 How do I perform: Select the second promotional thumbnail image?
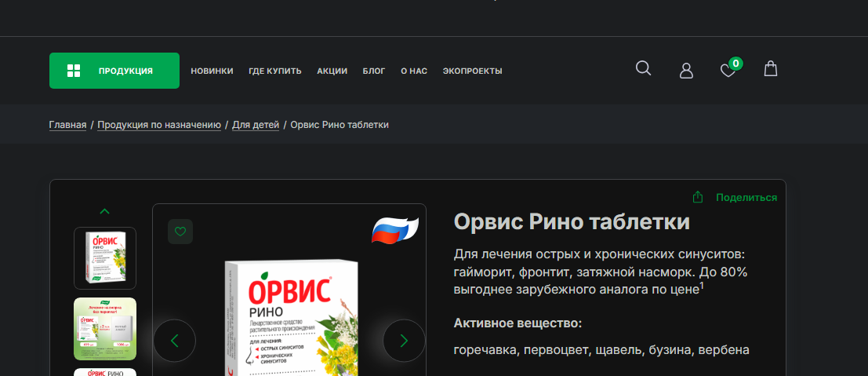click(105, 329)
